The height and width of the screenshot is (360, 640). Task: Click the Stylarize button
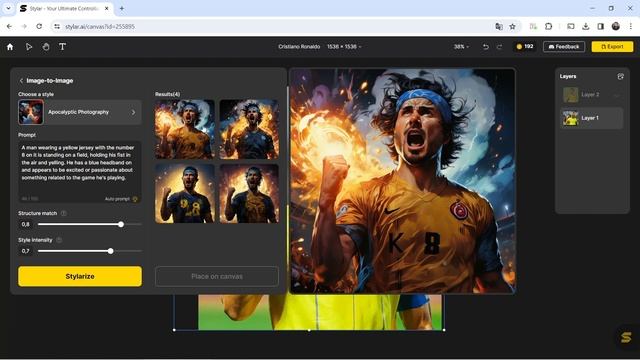coord(80,276)
